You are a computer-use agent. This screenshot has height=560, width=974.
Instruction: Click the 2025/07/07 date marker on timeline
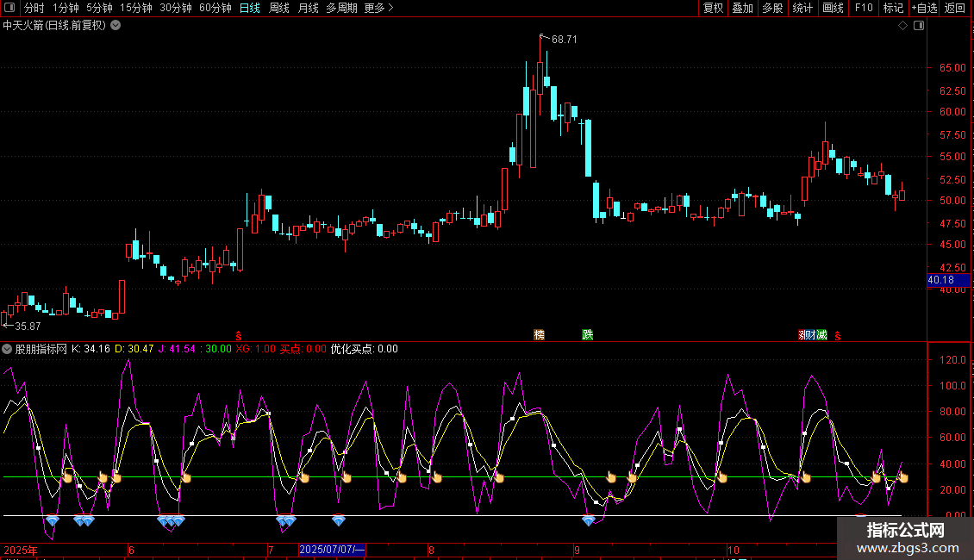(x=332, y=550)
